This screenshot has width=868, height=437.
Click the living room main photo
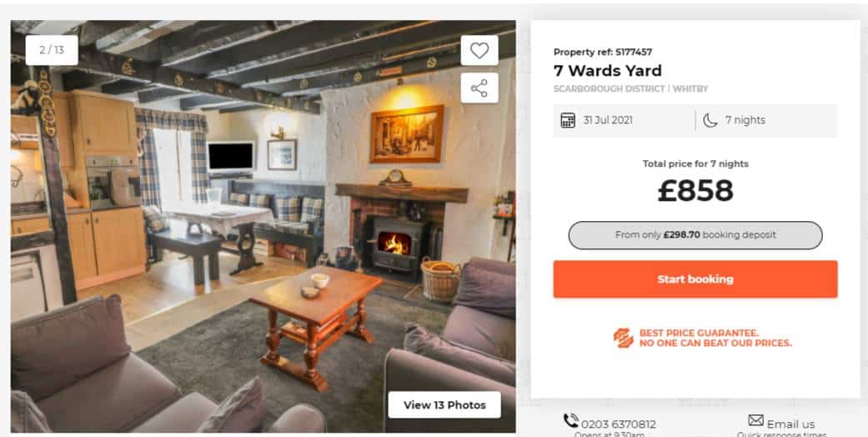[263, 227]
